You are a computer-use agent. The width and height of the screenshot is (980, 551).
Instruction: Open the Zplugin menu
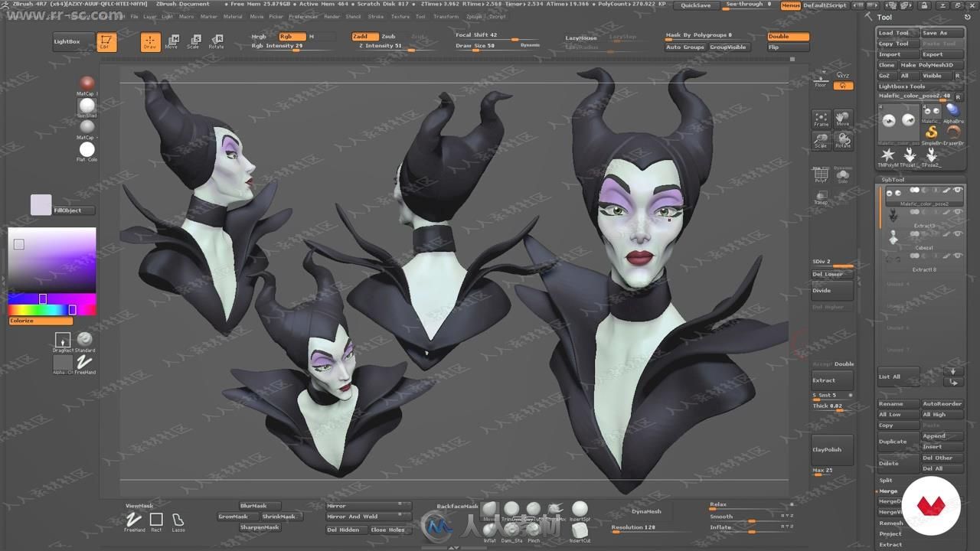(474, 16)
